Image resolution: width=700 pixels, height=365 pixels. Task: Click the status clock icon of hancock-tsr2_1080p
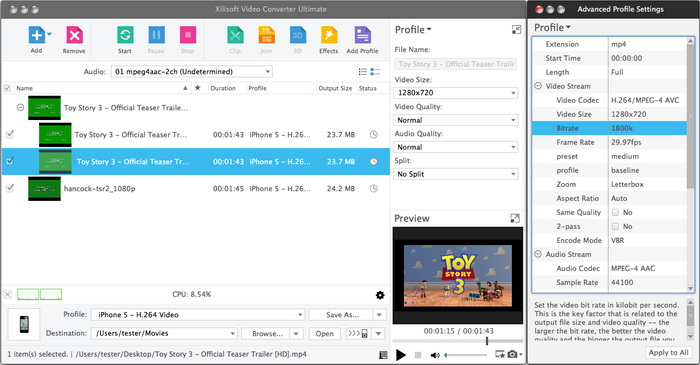(x=374, y=188)
